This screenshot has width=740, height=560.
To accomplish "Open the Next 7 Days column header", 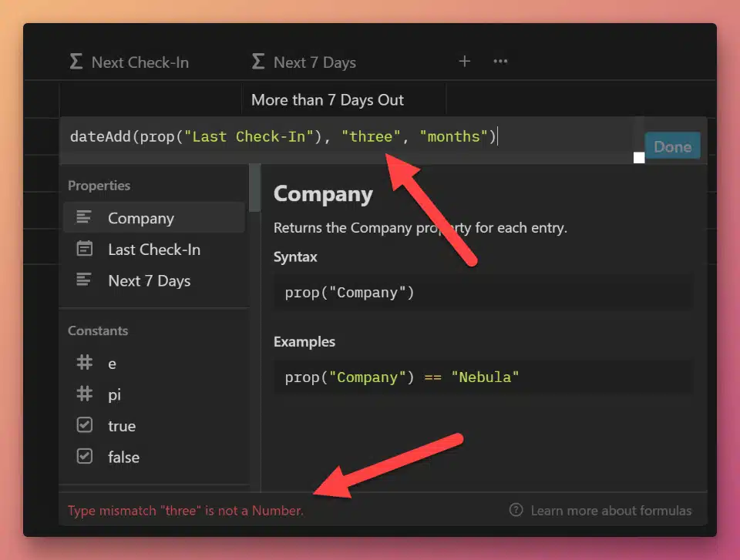I will tap(304, 62).
